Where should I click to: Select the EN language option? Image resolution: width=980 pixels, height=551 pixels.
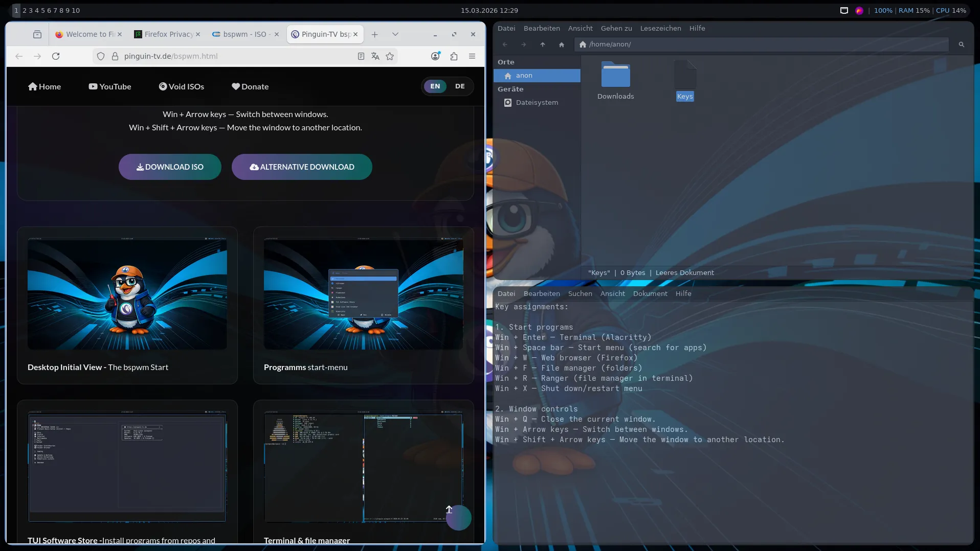[435, 86]
